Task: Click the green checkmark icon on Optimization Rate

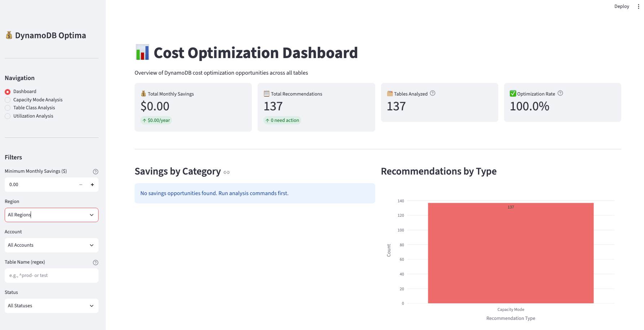Action: [513, 94]
